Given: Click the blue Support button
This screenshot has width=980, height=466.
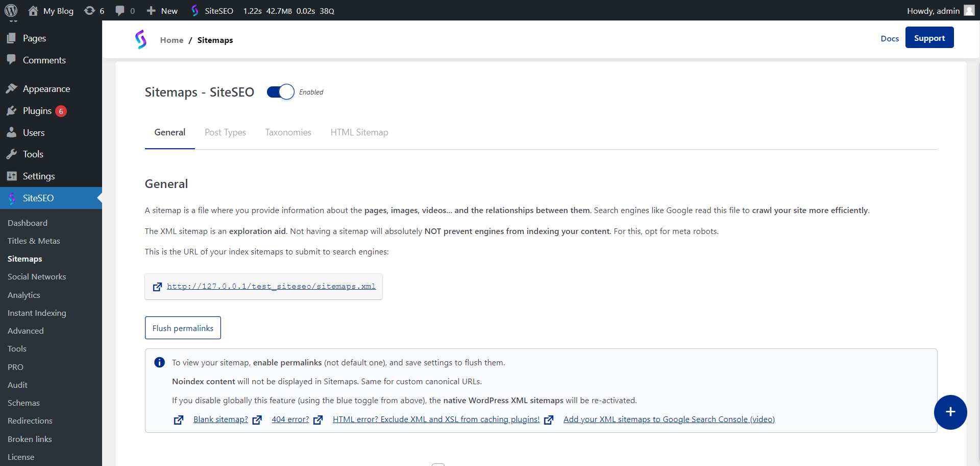Looking at the screenshot, I should pos(929,38).
